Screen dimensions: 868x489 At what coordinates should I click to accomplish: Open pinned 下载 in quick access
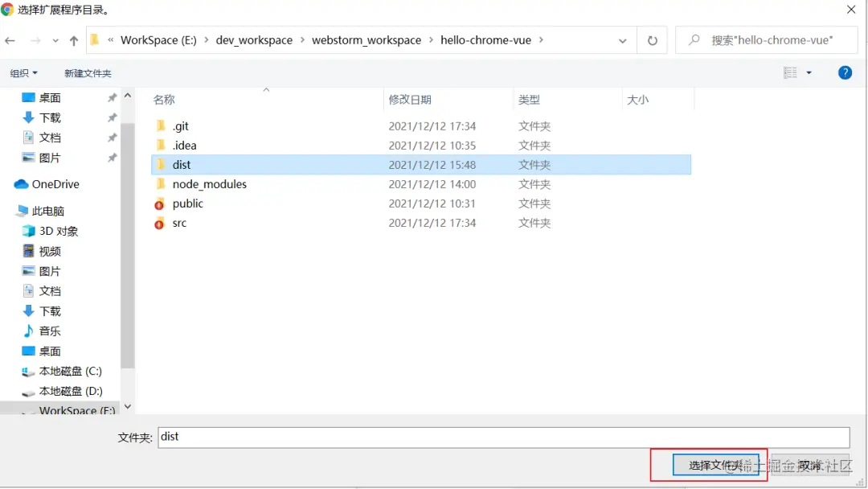tap(49, 118)
